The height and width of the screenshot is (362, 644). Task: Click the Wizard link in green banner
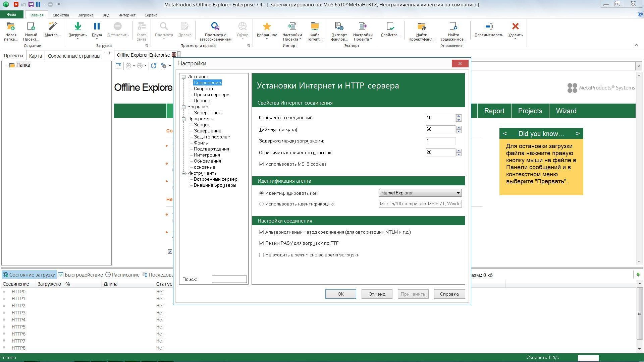[x=566, y=111]
